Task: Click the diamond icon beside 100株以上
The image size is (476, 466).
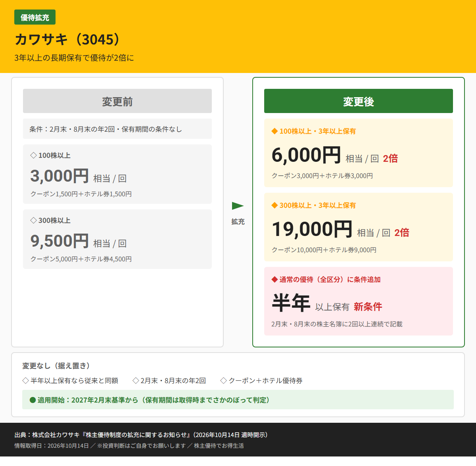Action: tap(33, 155)
